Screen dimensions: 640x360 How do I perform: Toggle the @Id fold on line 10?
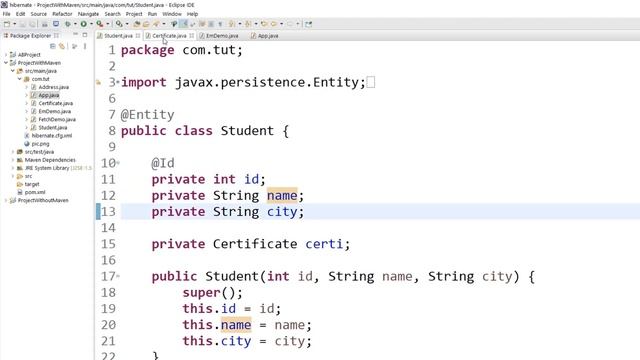[118, 163]
